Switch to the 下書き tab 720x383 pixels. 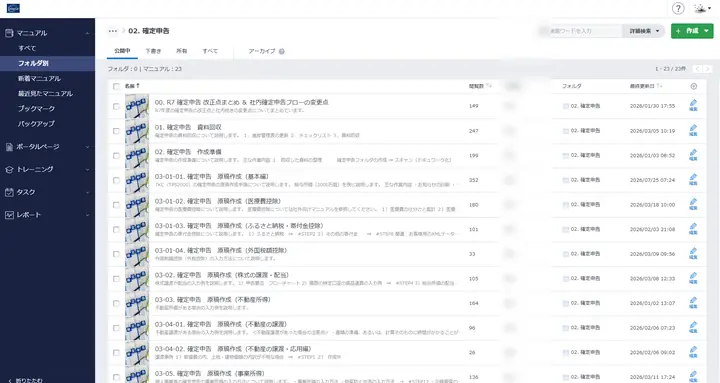(x=153, y=51)
